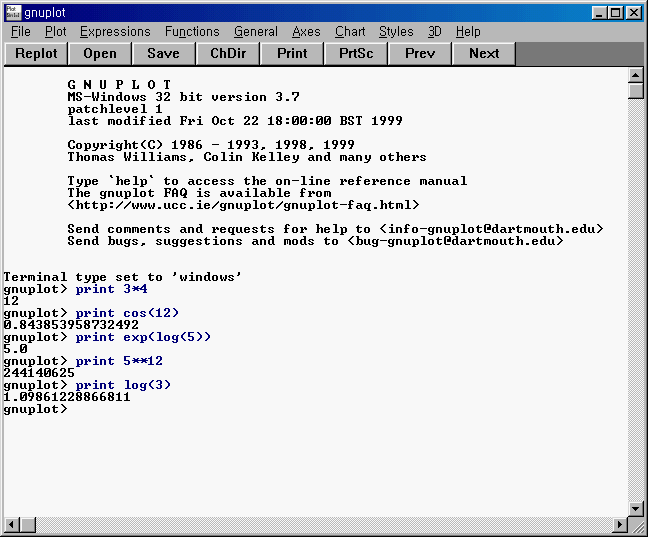Image resolution: width=648 pixels, height=537 pixels.
Task: Click the Replot toolbar button
Action: pos(36,54)
